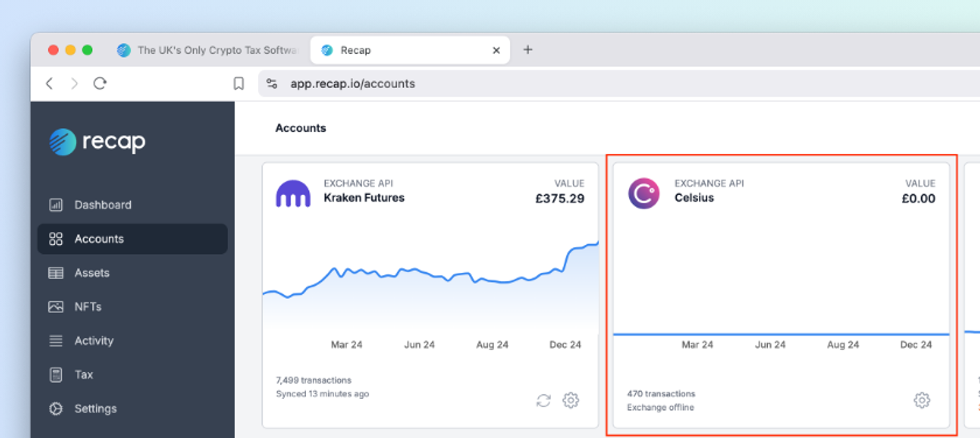Go to Activity in the sidebar
Image resolution: width=980 pixels, height=438 pixels.
point(94,341)
